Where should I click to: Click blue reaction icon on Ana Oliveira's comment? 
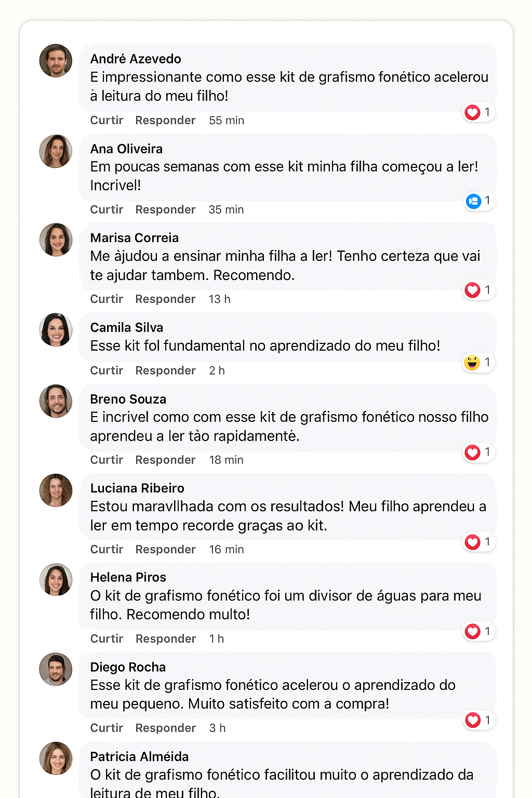point(473,201)
